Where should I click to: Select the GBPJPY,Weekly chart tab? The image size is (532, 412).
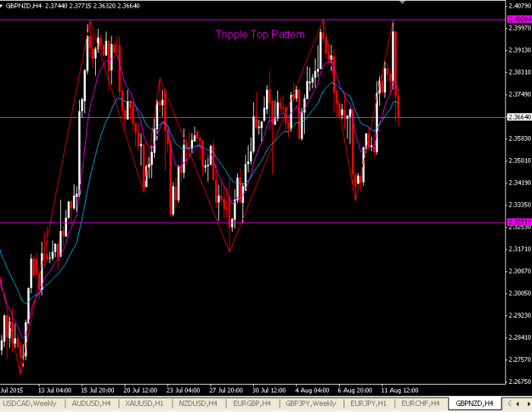[x=311, y=404]
